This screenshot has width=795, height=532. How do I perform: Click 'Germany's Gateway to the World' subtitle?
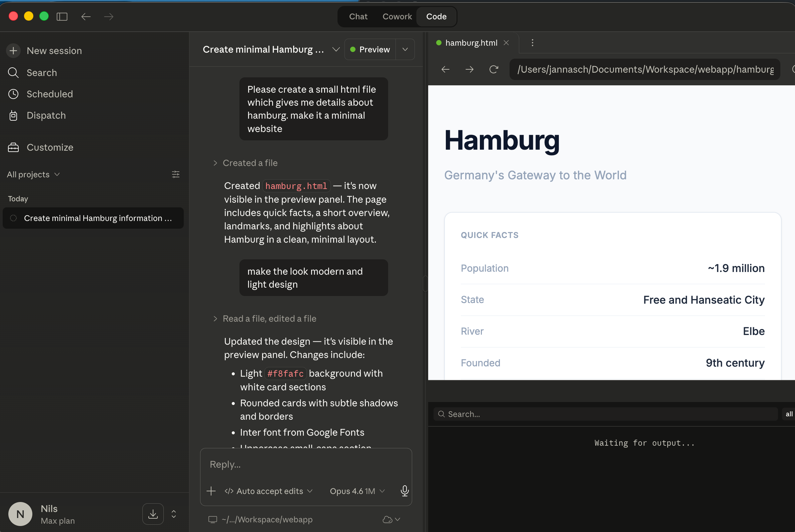535,175
